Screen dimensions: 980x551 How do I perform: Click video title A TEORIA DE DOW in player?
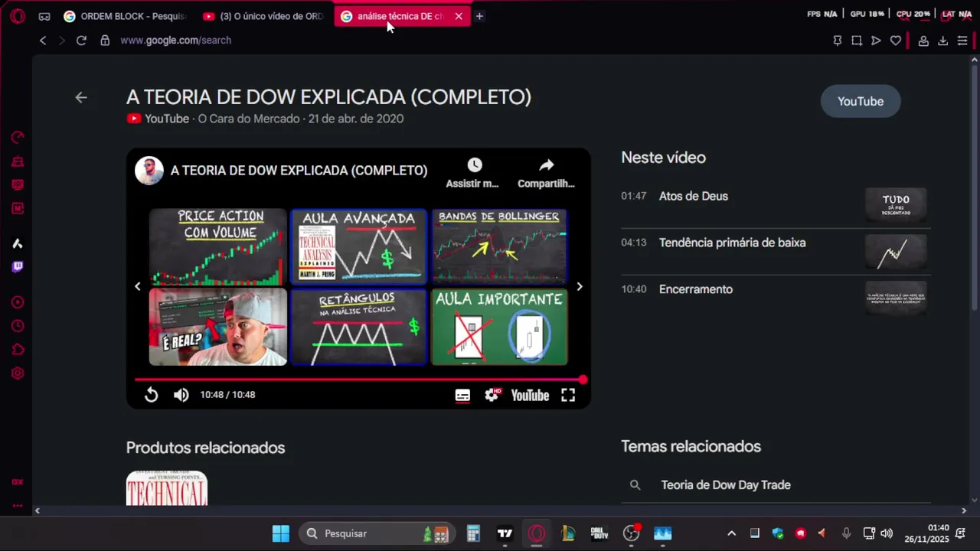pos(299,171)
